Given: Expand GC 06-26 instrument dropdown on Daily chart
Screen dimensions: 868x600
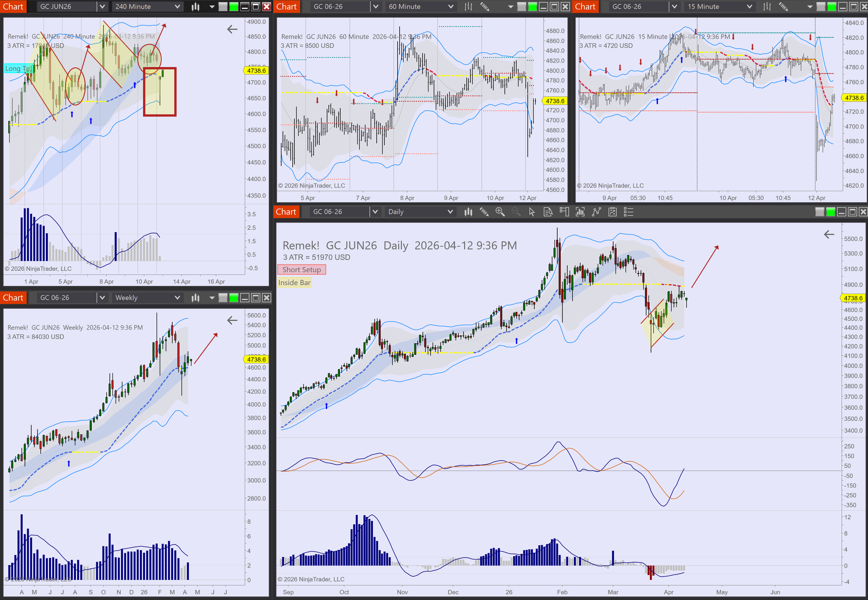Looking at the screenshot, I should click(x=375, y=212).
